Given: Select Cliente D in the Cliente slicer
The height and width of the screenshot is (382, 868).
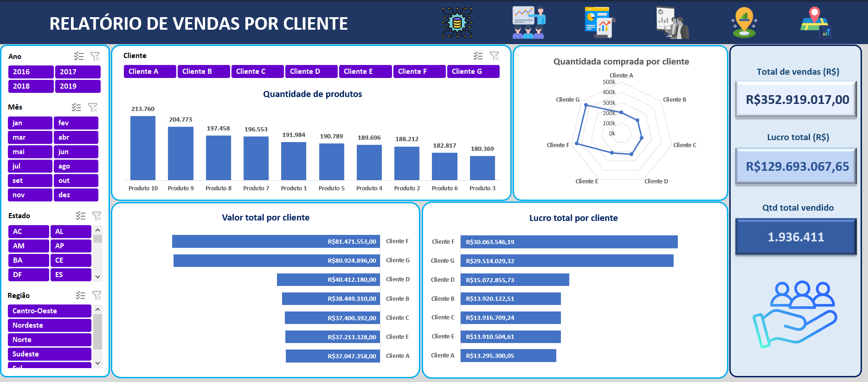Looking at the screenshot, I should 311,71.
